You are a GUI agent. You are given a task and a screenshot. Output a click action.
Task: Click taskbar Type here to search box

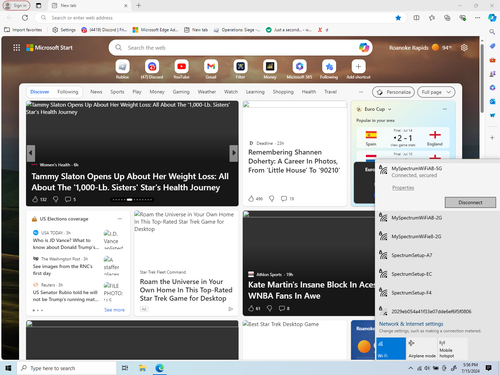pyautogui.click(x=67, y=368)
